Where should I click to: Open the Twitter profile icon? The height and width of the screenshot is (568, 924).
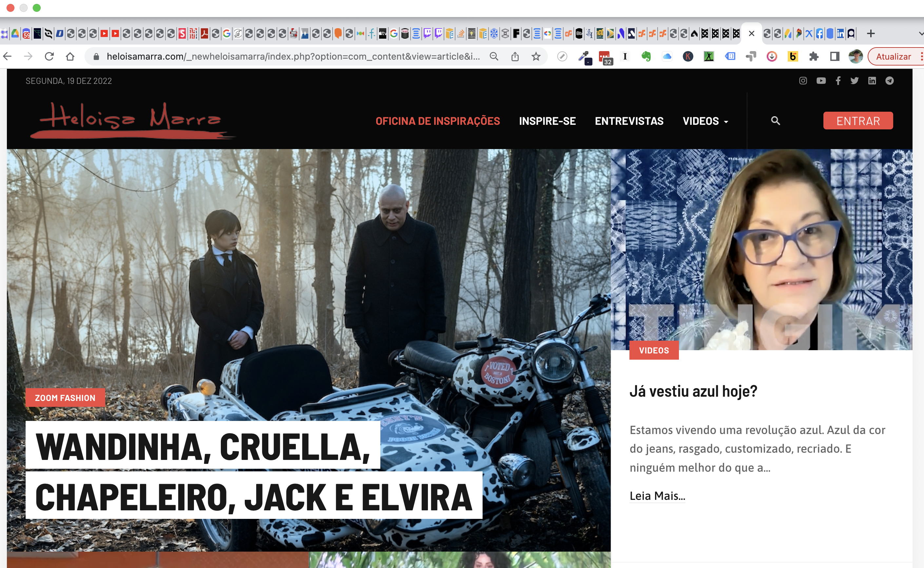tap(855, 81)
